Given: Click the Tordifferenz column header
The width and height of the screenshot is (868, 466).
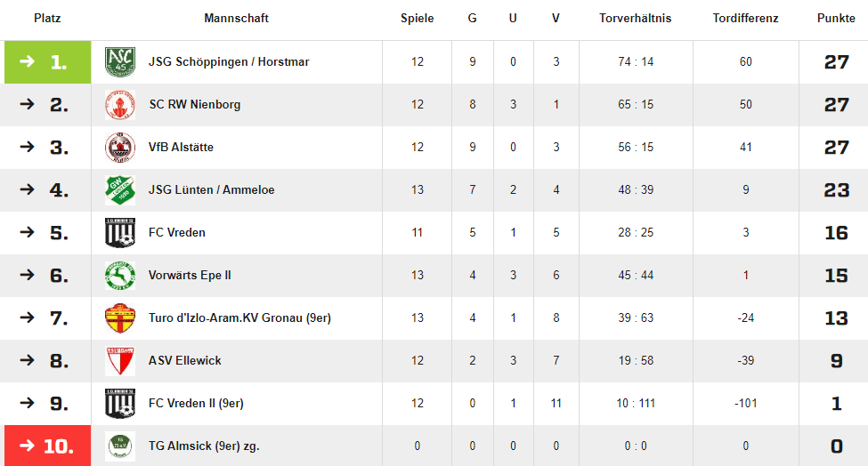Looking at the screenshot, I should (745, 19).
